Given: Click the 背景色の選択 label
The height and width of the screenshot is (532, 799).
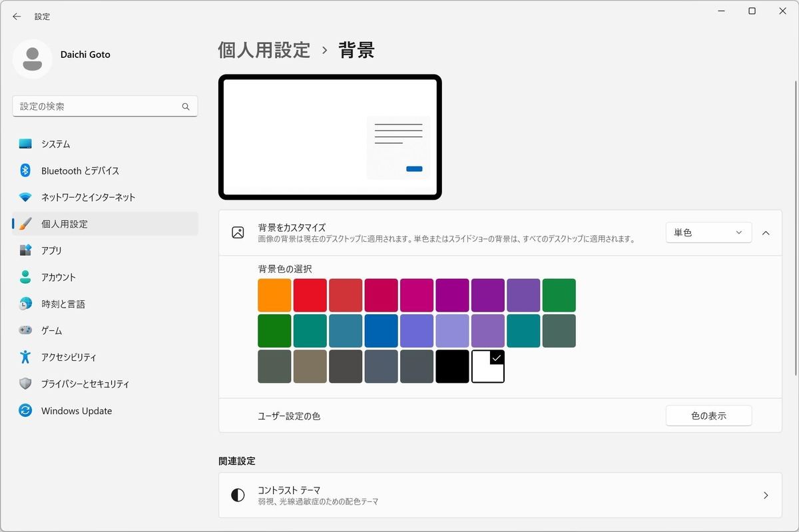Looking at the screenshot, I should 285,269.
